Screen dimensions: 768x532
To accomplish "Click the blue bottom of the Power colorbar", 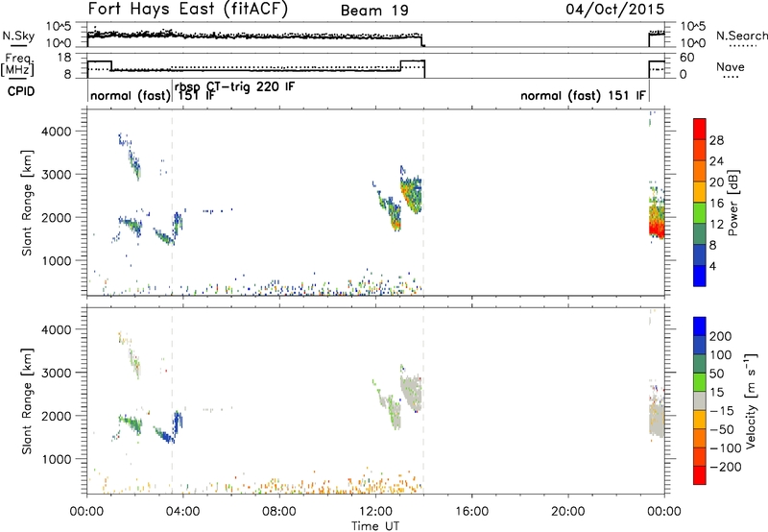I will [700, 276].
